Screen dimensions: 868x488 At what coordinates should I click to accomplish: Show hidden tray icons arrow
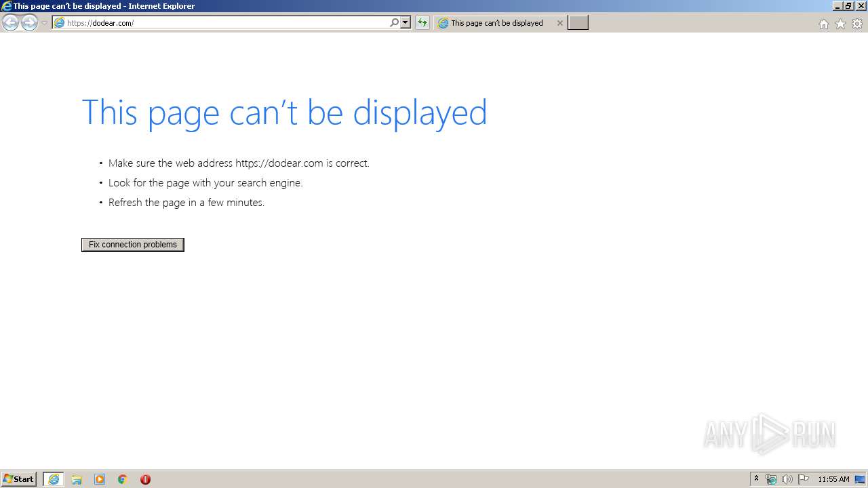point(757,479)
